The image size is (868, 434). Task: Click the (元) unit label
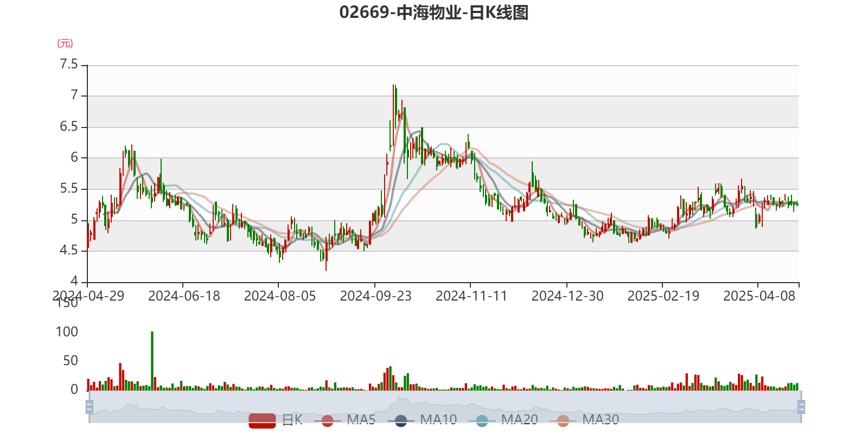tap(65, 43)
